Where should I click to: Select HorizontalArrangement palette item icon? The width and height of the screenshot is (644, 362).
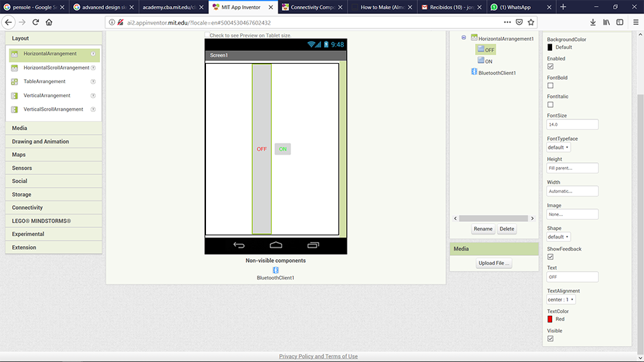(x=14, y=54)
